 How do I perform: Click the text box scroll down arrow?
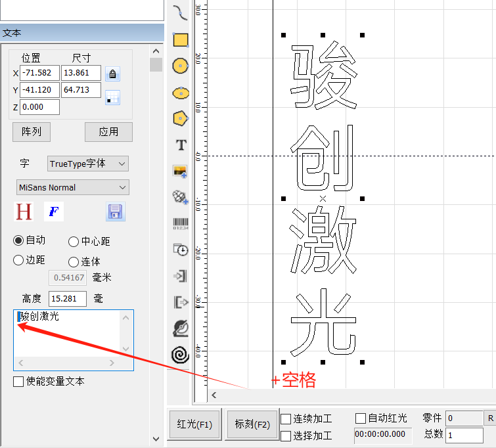pos(126,349)
